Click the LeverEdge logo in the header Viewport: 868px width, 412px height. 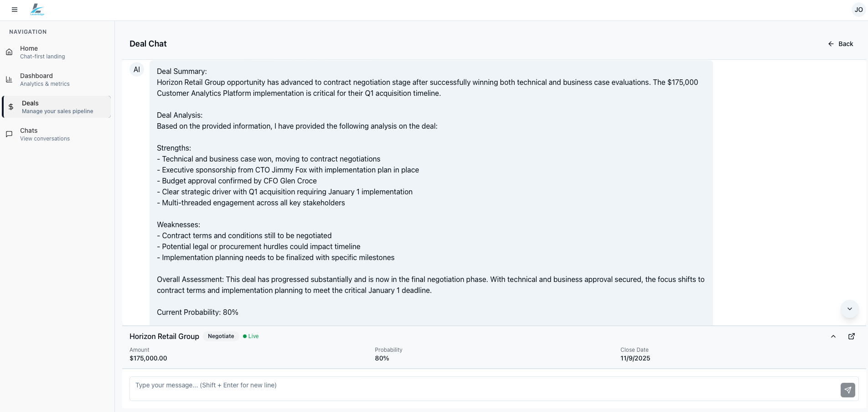(x=36, y=9)
